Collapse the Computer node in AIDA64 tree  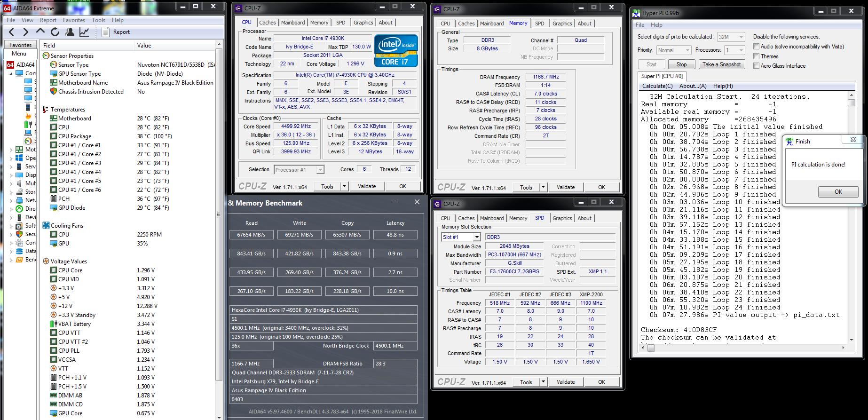point(11,73)
